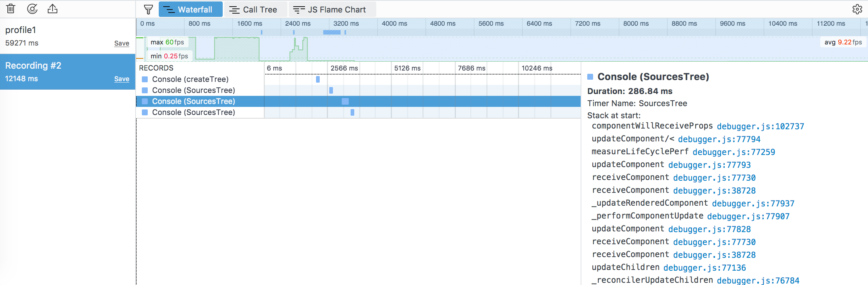
Task: Clear recordings with the trash icon
Action: (x=11, y=9)
